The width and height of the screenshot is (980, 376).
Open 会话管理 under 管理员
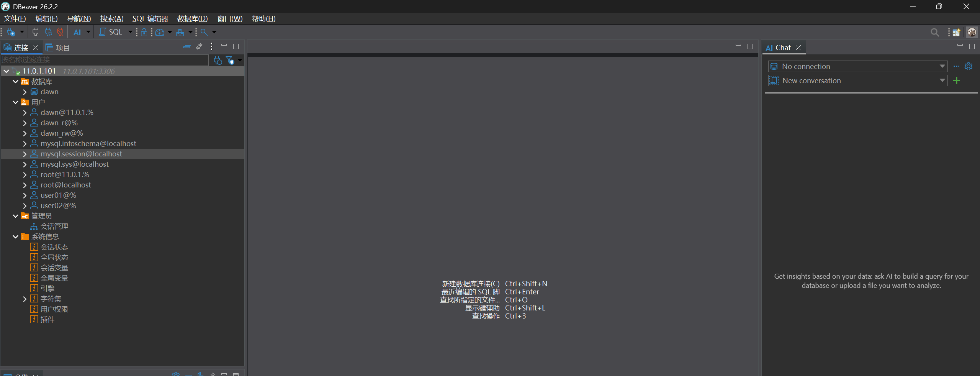click(54, 227)
